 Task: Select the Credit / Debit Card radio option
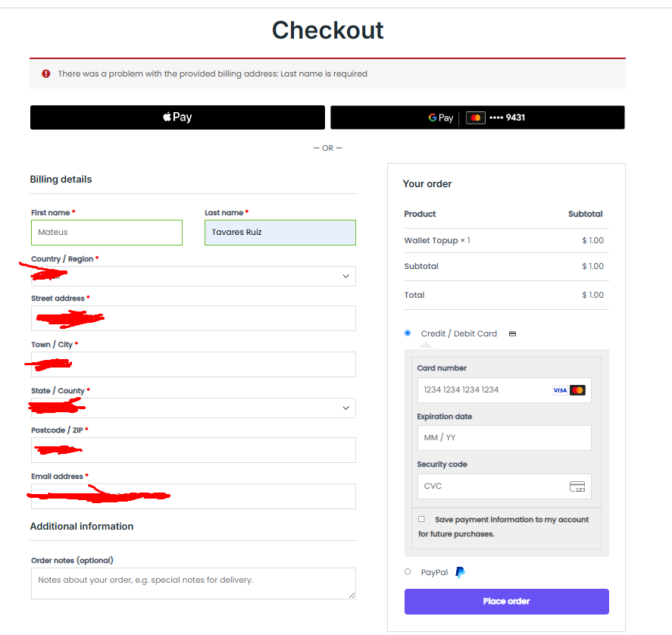[408, 333]
